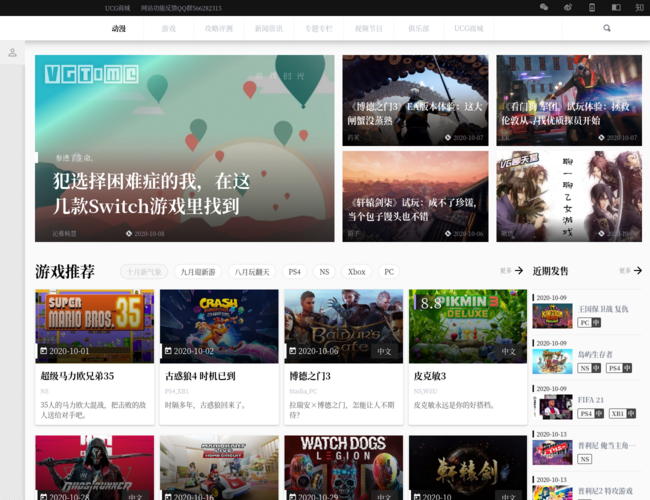This screenshot has width=650, height=500.
Task: Open the Crash Bandicoot 4 game cover
Action: (x=219, y=326)
